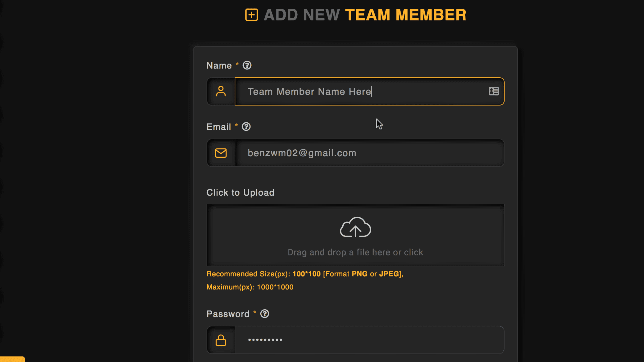Click the yellow button in the bottom-left corner
644x362 pixels.
pyautogui.click(x=12, y=359)
